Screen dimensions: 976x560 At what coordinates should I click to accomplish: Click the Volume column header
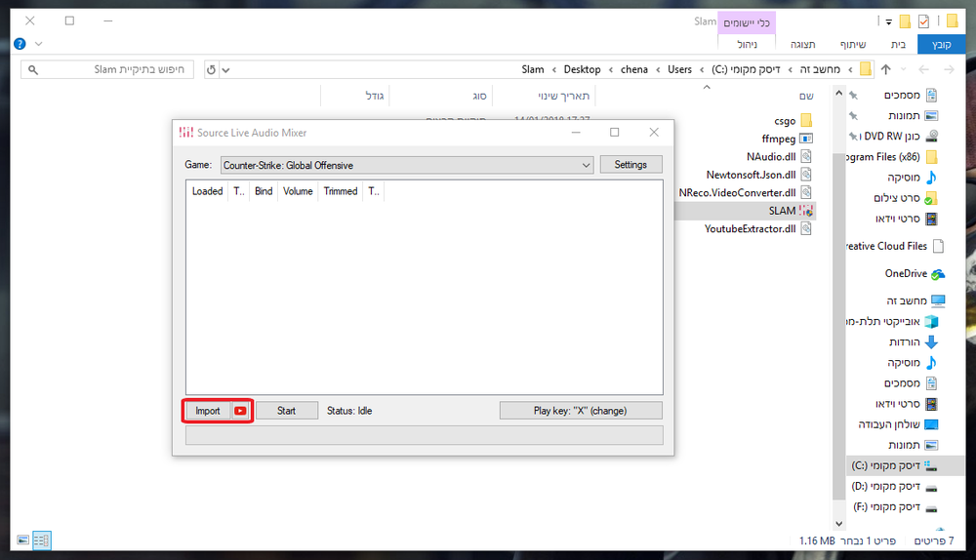pos(298,191)
